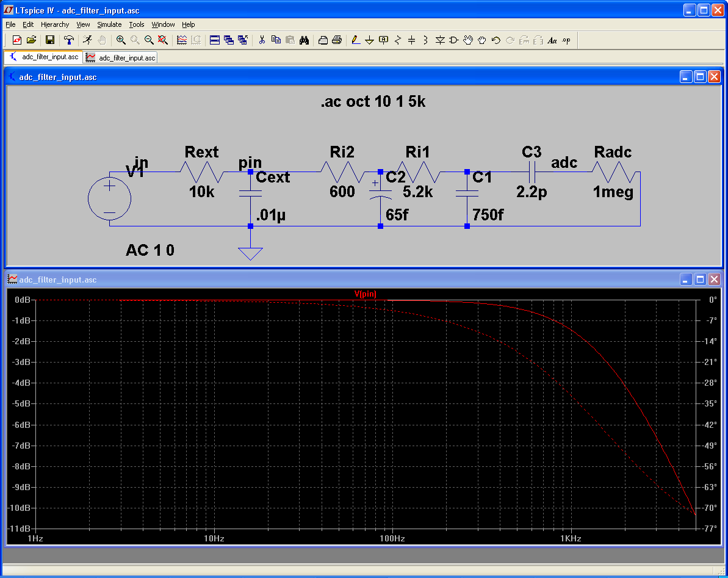
Task: Select the Diode placement tool
Action: [439, 40]
